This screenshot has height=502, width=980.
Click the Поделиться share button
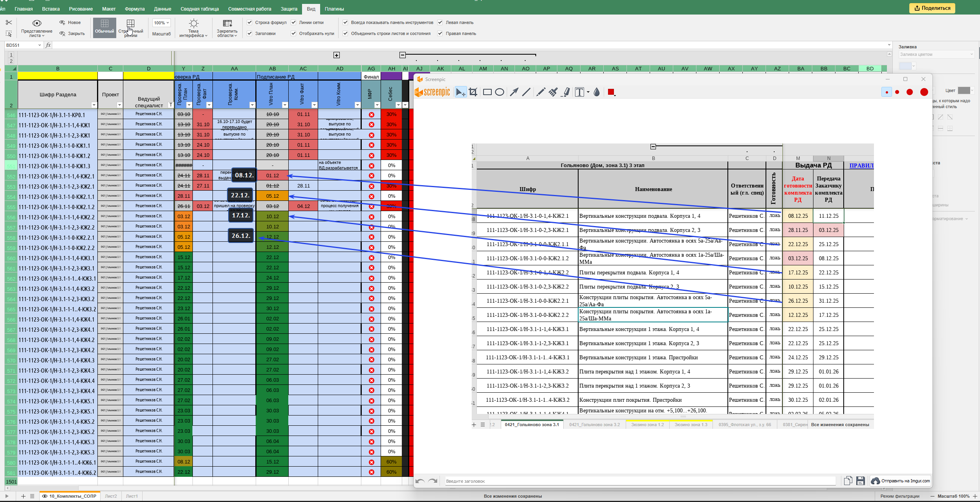(931, 8)
